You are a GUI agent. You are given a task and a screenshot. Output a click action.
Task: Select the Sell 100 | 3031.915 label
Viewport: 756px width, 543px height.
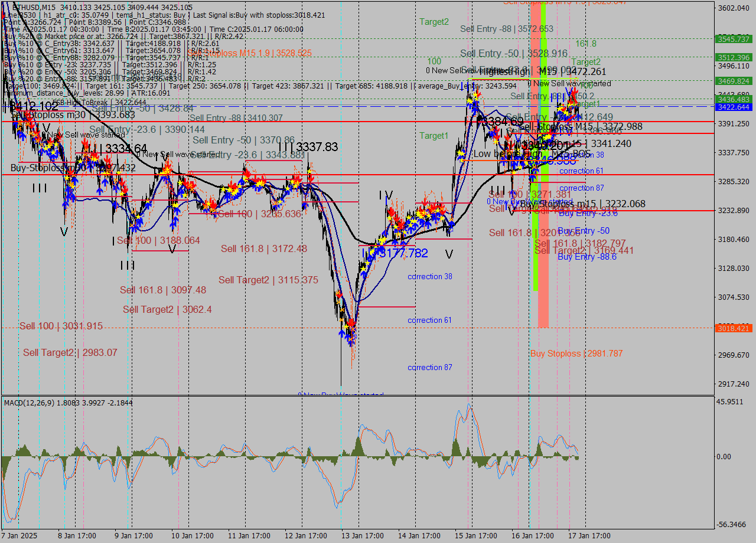click(61, 326)
